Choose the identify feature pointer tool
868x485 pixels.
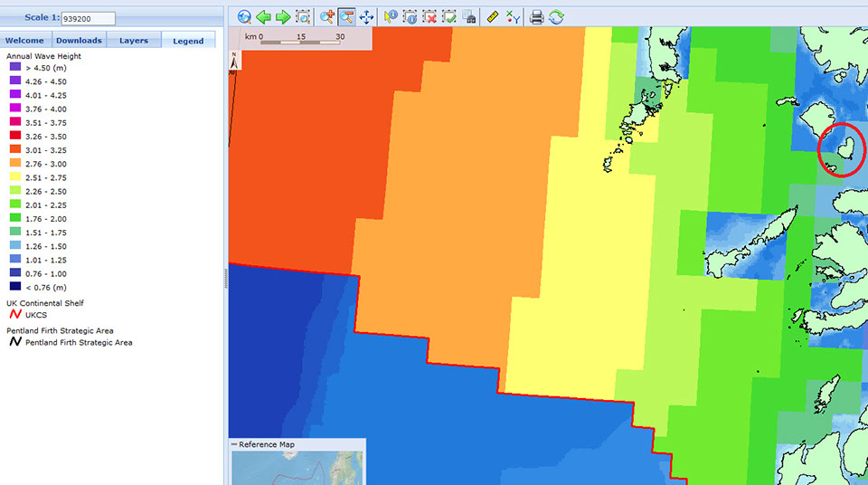(x=391, y=16)
